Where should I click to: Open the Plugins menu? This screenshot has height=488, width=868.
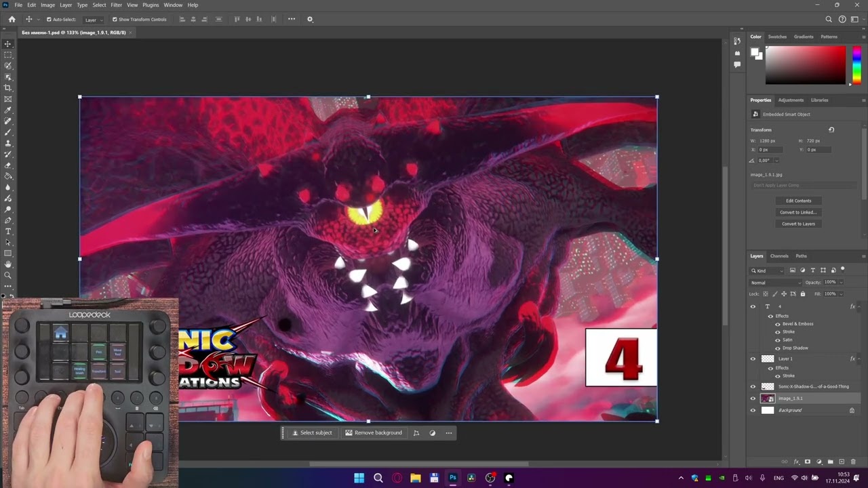(x=151, y=5)
